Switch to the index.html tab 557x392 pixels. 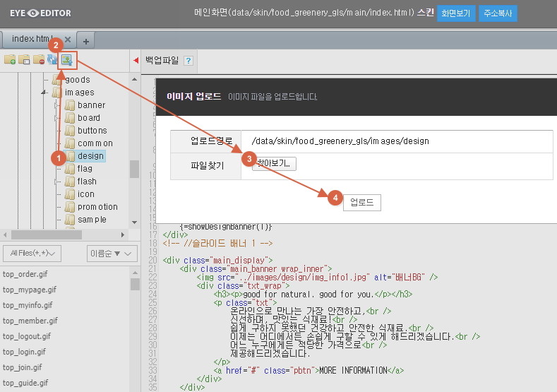(32, 39)
